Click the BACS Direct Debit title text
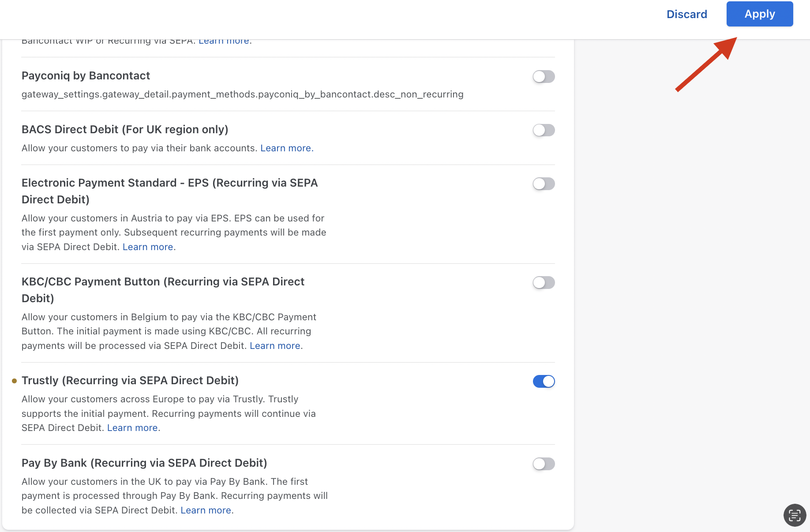810x532 pixels. 125,130
